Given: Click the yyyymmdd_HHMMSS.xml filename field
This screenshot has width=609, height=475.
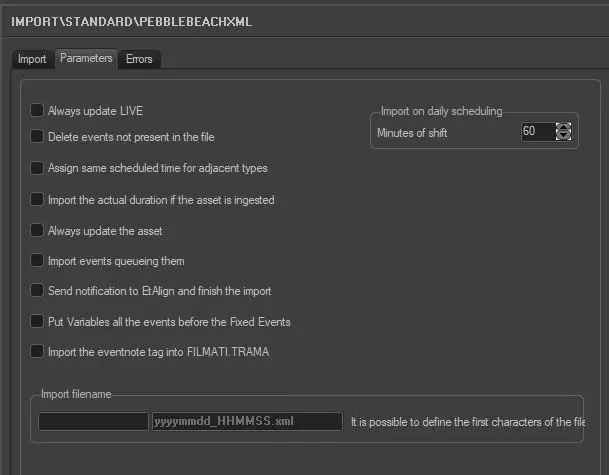Looking at the screenshot, I should [x=246, y=422].
